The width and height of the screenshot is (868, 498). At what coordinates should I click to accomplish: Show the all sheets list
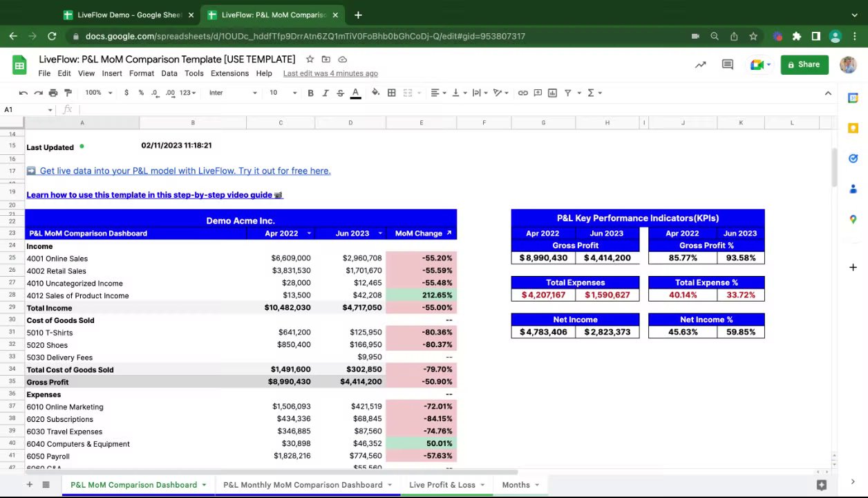point(46,485)
